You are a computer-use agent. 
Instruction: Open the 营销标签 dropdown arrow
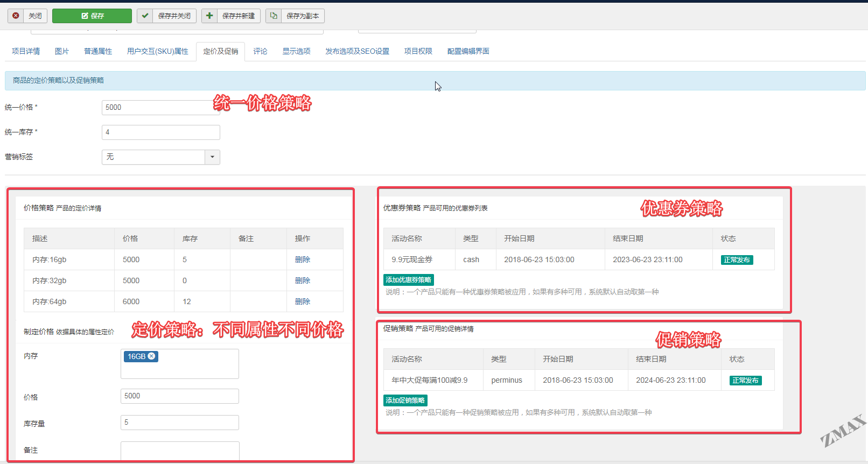[x=212, y=157]
